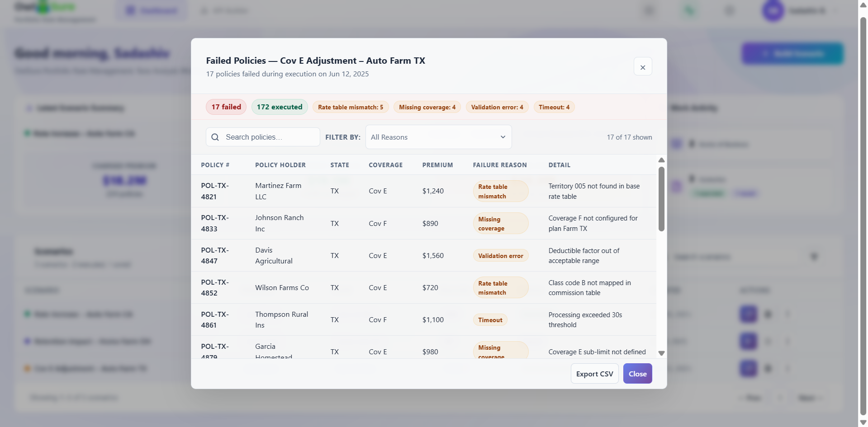
Task: Click Johnson Ranch Inc policy holder
Action: coord(280,223)
